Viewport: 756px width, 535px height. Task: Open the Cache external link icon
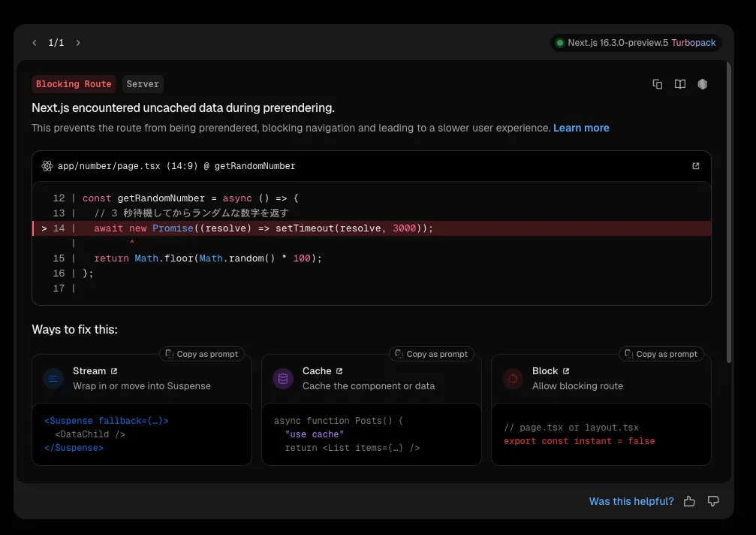(339, 371)
